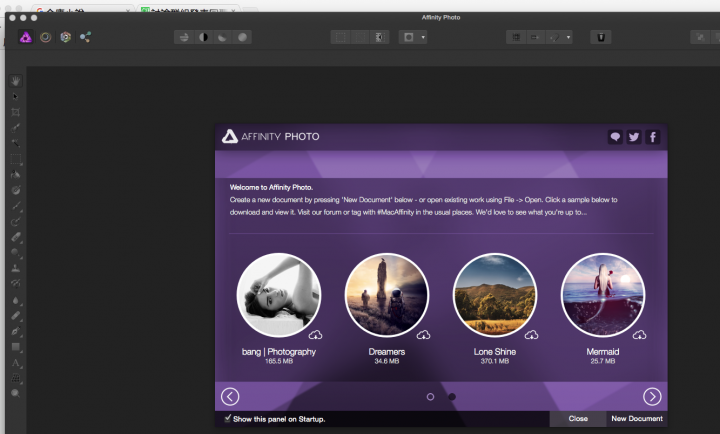Go to next samples page arrow

[x=652, y=396]
